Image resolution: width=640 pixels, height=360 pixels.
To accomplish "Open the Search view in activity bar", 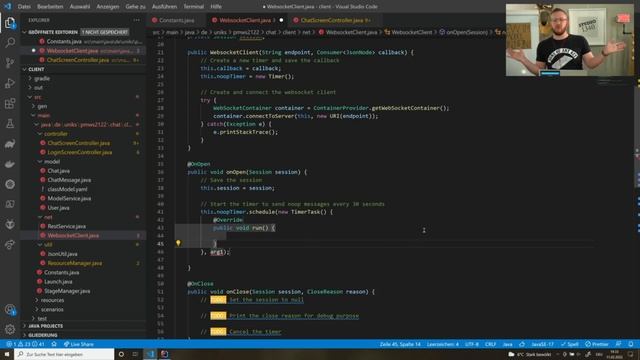I will 10,42.
